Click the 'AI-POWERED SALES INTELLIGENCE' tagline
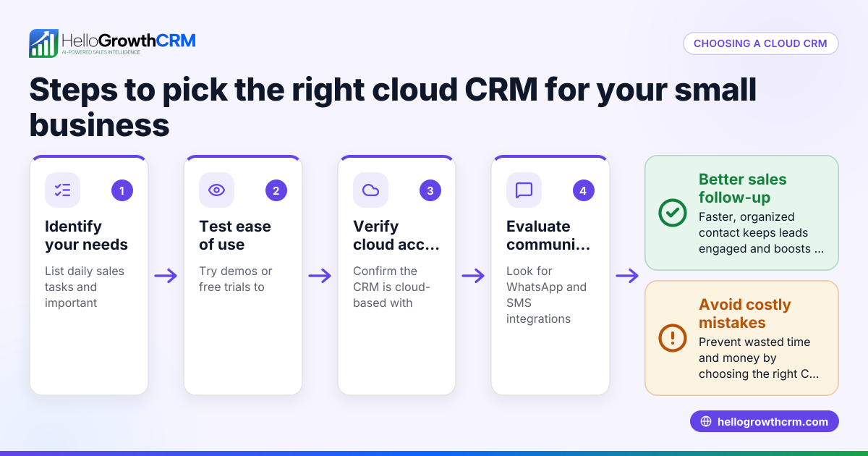Image resolution: width=868 pixels, height=456 pixels. pyautogui.click(x=101, y=53)
